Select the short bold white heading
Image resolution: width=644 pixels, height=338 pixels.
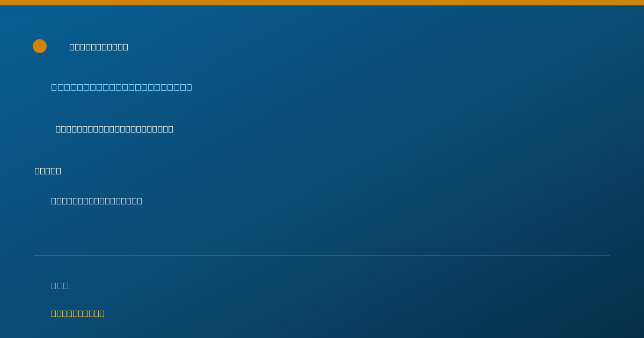coord(48,171)
